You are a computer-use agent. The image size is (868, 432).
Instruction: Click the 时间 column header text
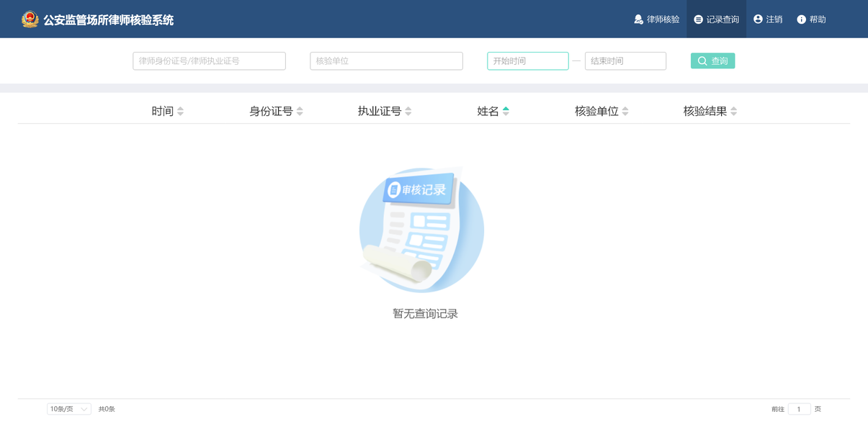[x=163, y=111]
